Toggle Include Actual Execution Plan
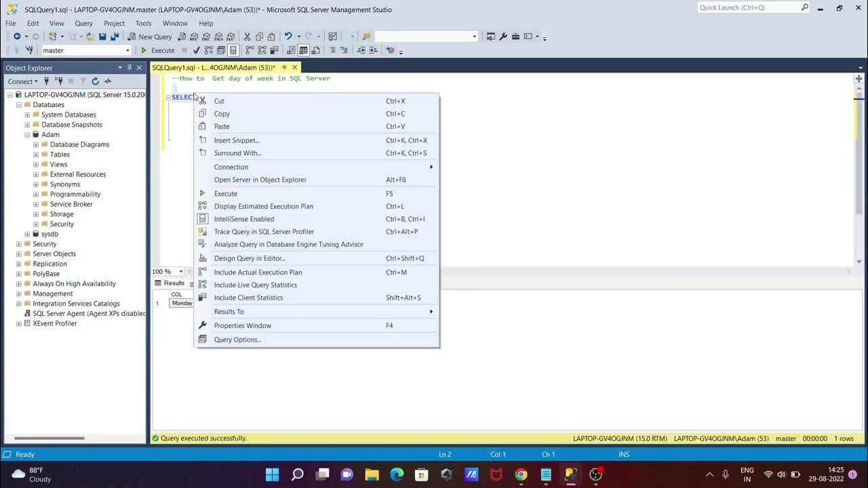 317,272
